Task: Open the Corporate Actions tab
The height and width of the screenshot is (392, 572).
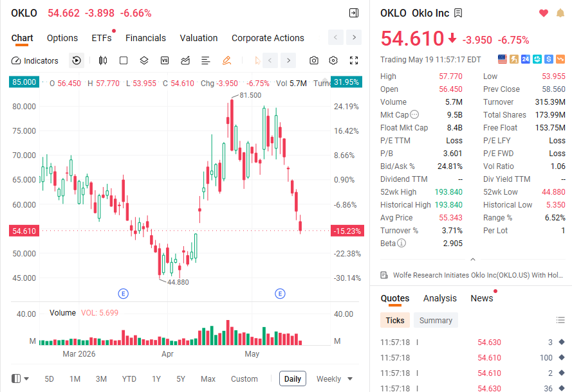Action: click(x=268, y=38)
